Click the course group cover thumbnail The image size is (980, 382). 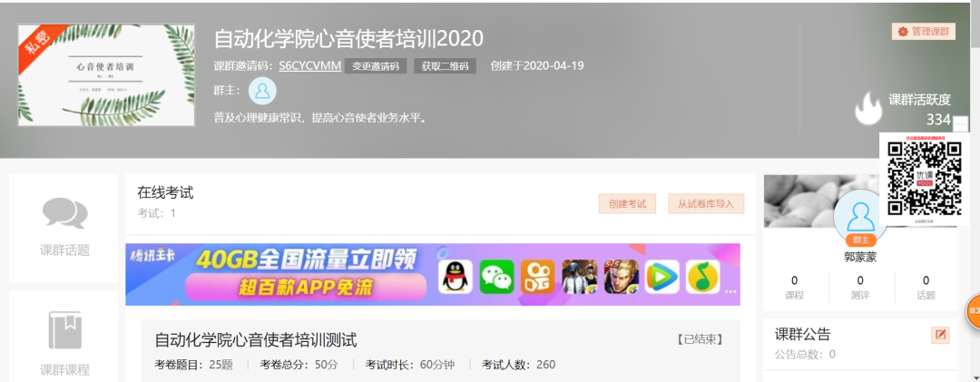106,75
